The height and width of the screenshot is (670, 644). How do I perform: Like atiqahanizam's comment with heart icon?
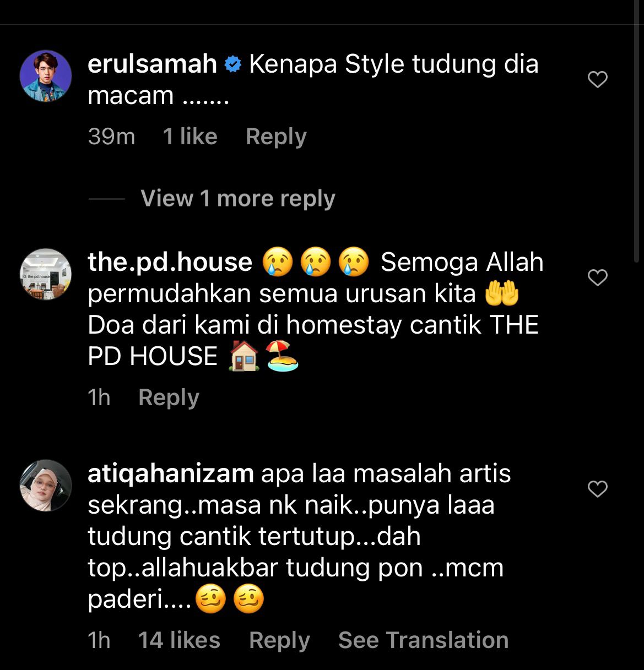click(x=598, y=489)
